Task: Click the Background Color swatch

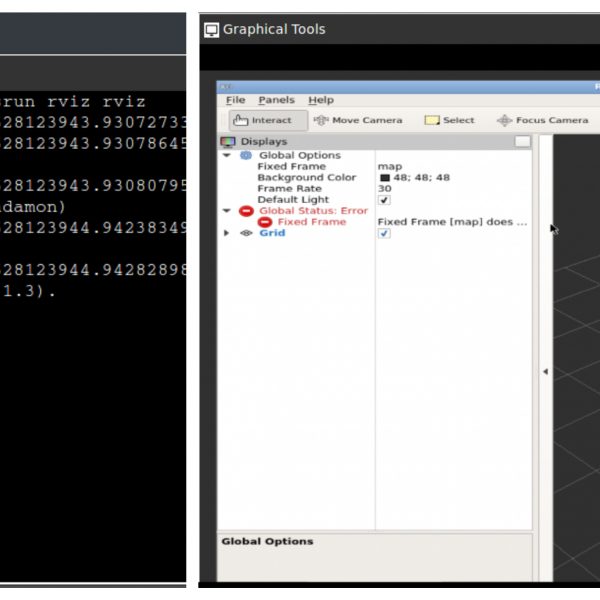Action: [x=385, y=178]
